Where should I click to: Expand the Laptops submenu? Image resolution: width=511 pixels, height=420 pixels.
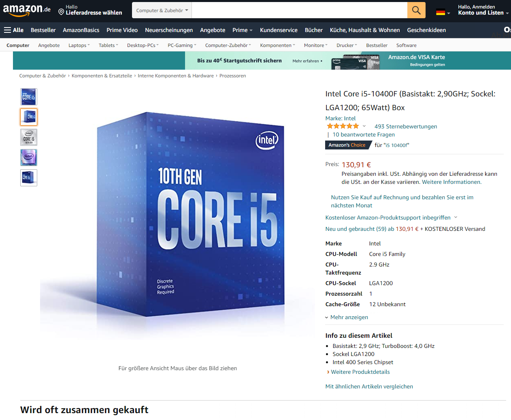[x=79, y=45]
